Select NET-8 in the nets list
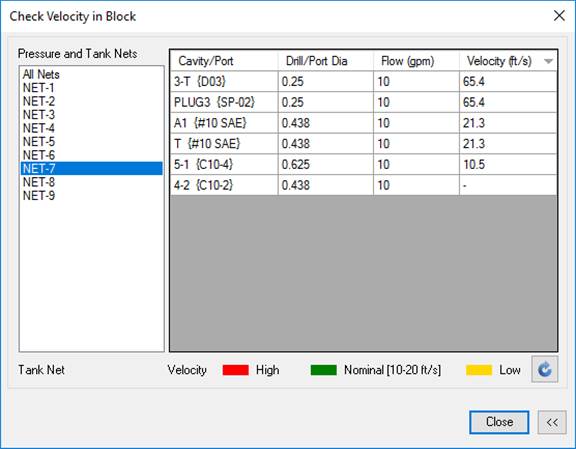Screen dimensions: 576x449 39,182
